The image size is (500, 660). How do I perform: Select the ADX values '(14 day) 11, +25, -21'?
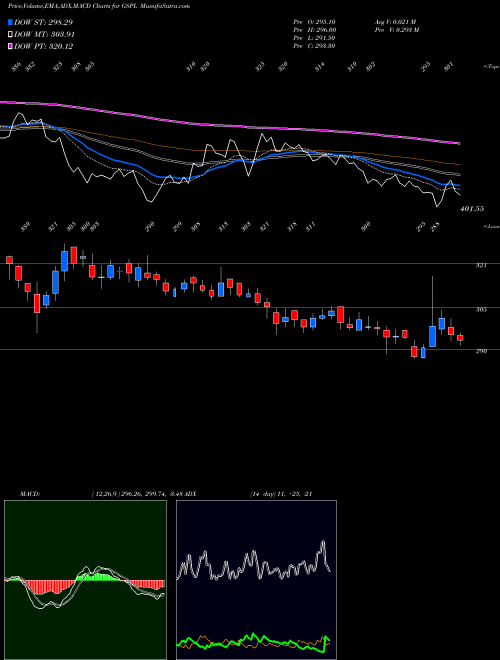[x=281, y=494]
